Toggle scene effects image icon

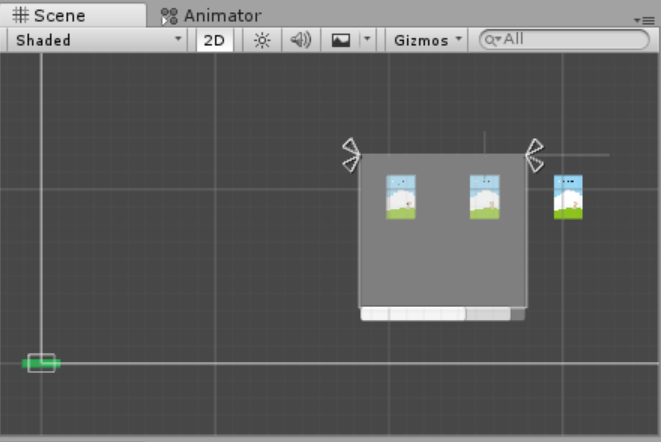point(341,40)
